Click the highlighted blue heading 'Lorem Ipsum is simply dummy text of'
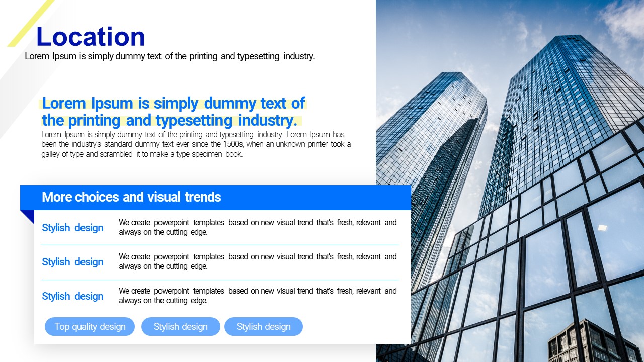This screenshot has height=362, width=644. [174, 103]
